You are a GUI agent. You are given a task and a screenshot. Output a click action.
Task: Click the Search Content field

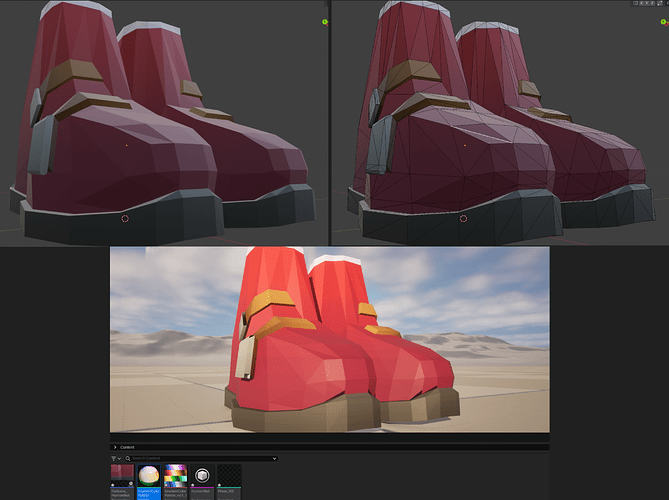201,458
